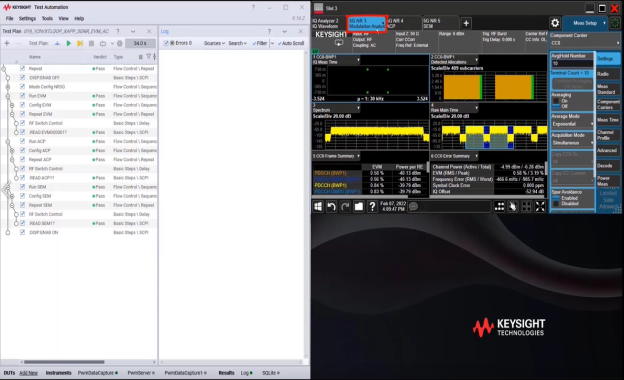
Task: Add a new measurement tab with plus button
Action: coord(466,23)
